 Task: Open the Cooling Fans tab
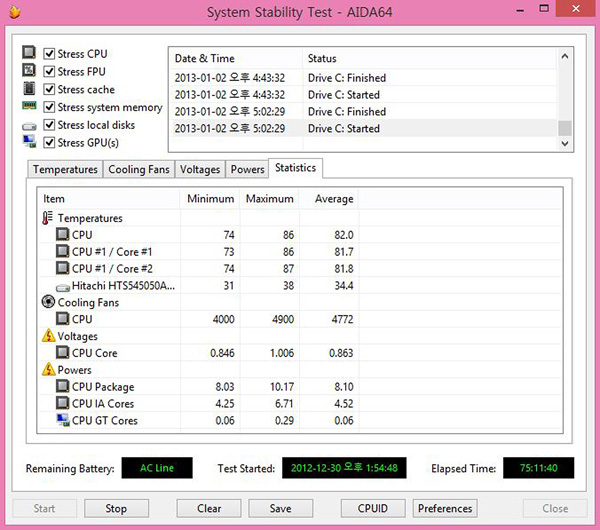[x=139, y=169]
